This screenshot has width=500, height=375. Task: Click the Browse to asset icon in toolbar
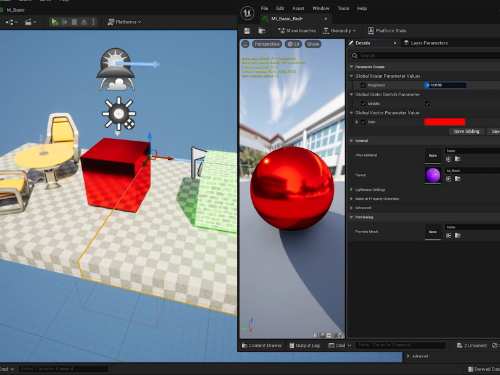tap(262, 31)
